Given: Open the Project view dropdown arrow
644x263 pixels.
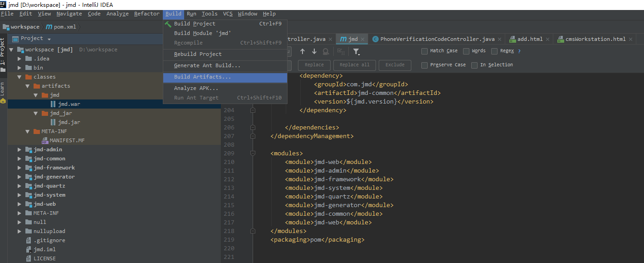Looking at the screenshot, I should 49,40.
